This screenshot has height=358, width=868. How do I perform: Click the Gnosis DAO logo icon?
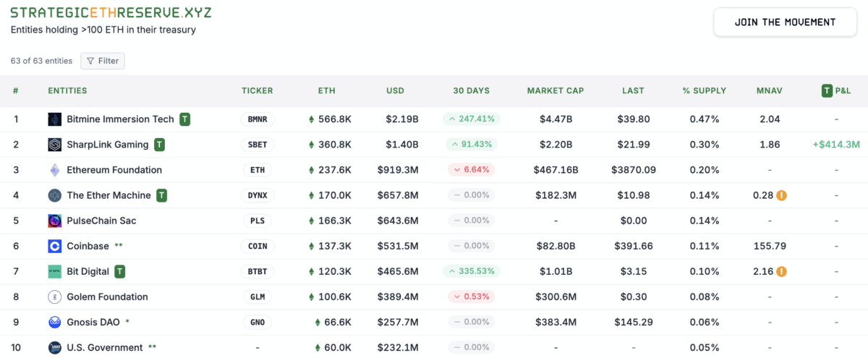[54, 322]
